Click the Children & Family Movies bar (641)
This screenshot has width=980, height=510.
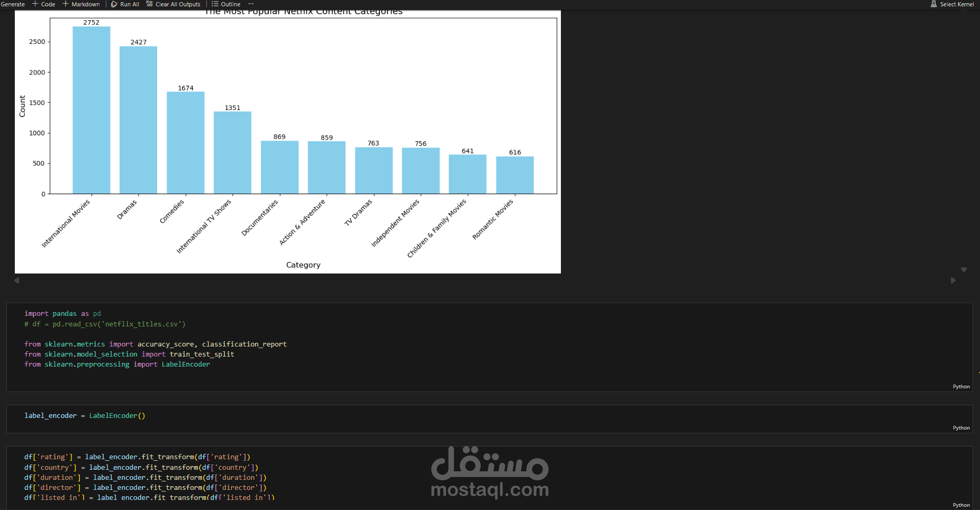pyautogui.click(x=468, y=174)
